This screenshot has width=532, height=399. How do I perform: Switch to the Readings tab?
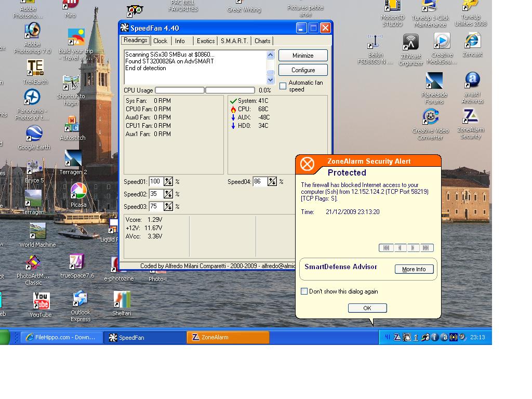[136, 41]
